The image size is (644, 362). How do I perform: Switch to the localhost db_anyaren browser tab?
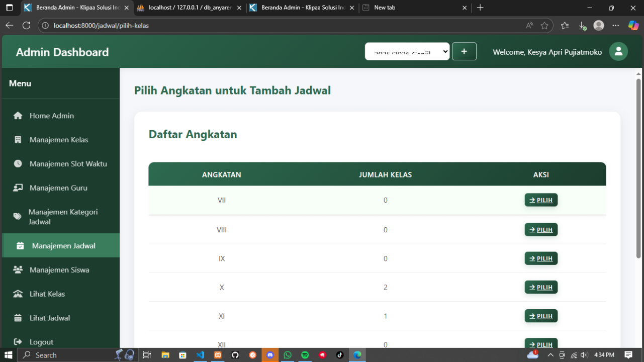190,8
